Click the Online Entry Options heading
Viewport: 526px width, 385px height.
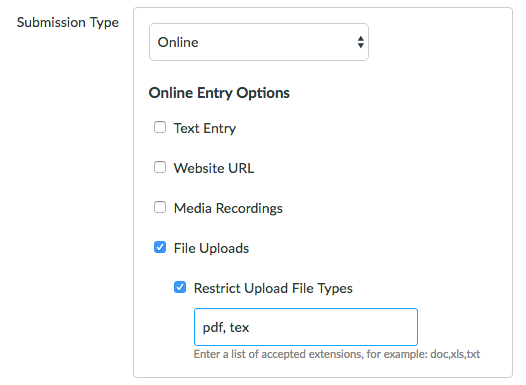coord(219,93)
